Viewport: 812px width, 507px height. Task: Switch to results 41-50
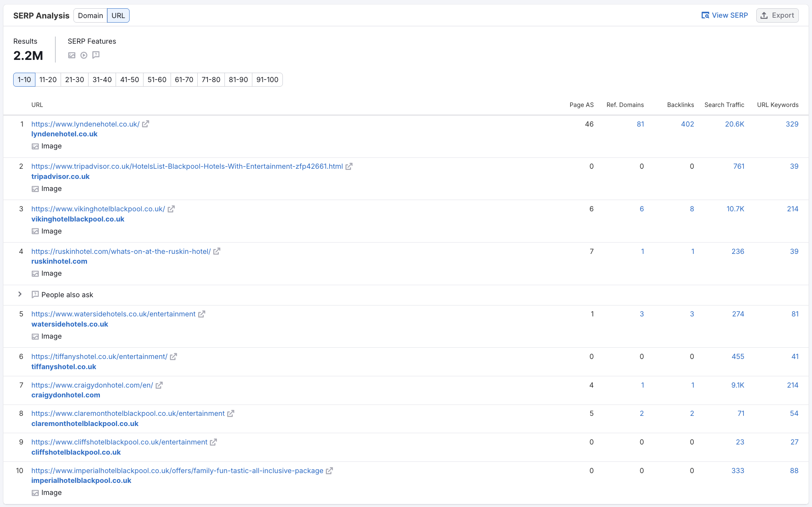click(130, 80)
